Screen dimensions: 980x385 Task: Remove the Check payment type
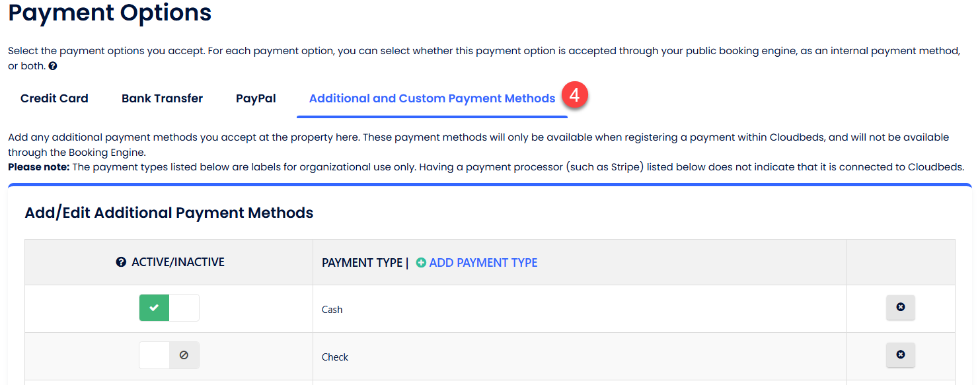click(900, 355)
